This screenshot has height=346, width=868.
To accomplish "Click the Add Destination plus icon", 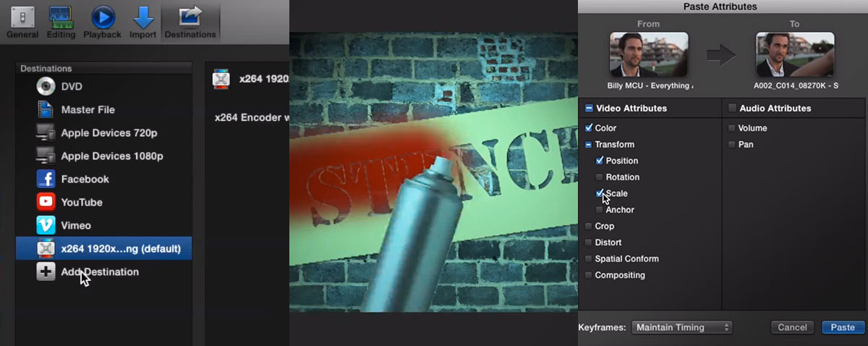I will 46,272.
